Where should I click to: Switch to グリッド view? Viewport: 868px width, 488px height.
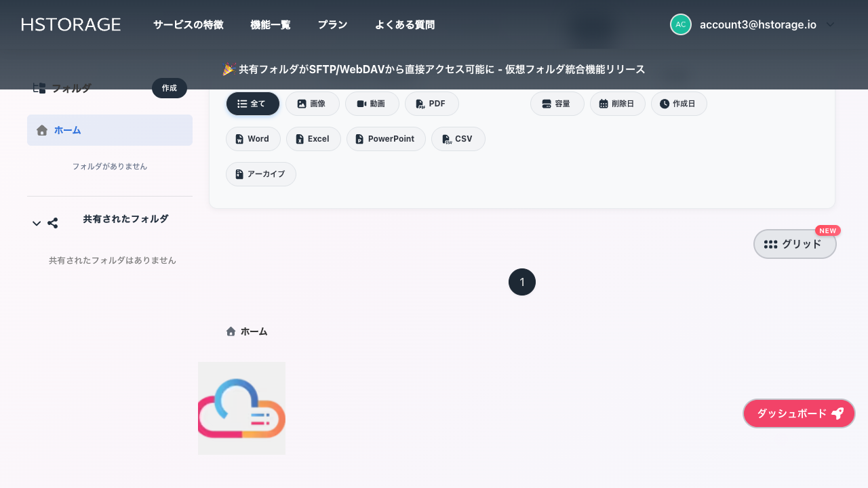click(795, 244)
